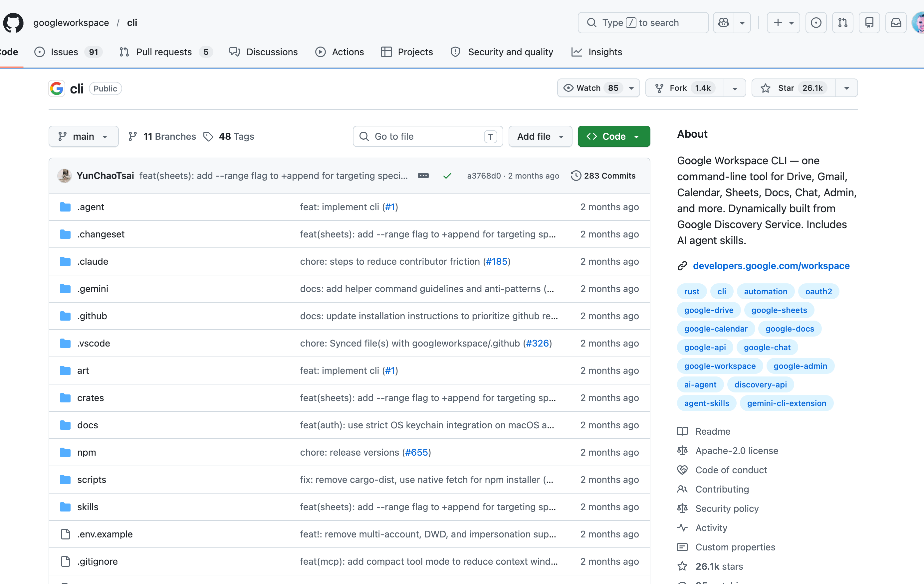Open the repositories header icon
Viewport: 924px width, 584px height.
tap(869, 23)
